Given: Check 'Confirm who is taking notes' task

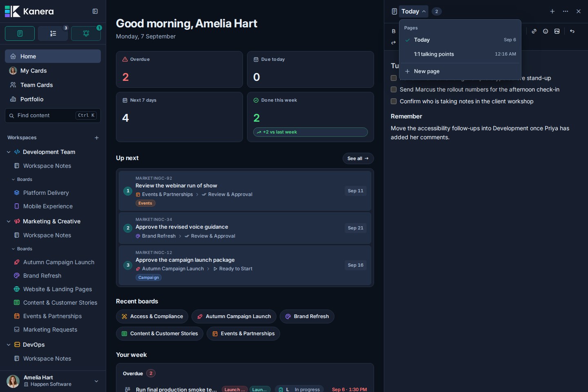Looking at the screenshot, I should (394, 101).
